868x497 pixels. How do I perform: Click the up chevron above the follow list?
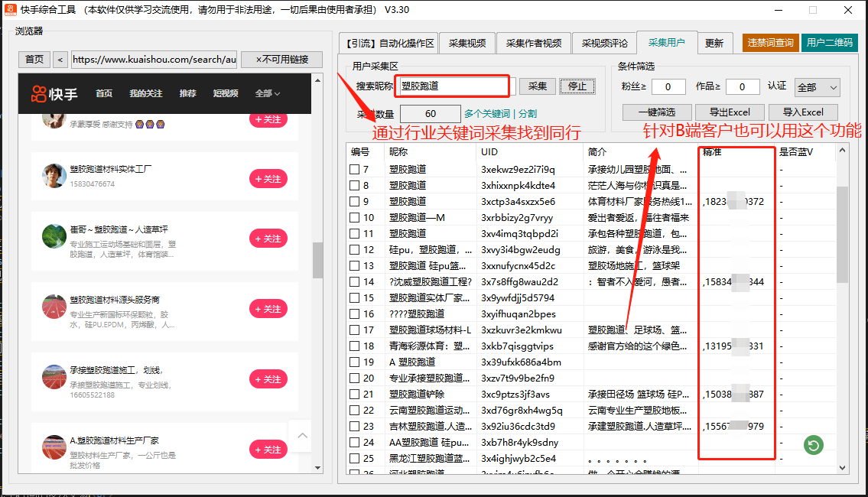[300, 435]
